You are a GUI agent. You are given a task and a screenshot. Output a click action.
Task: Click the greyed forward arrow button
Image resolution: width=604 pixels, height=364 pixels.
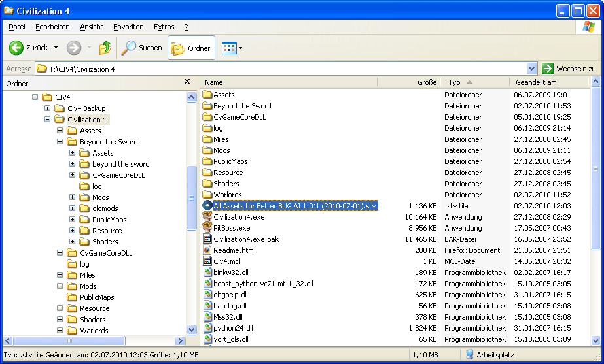click(74, 48)
